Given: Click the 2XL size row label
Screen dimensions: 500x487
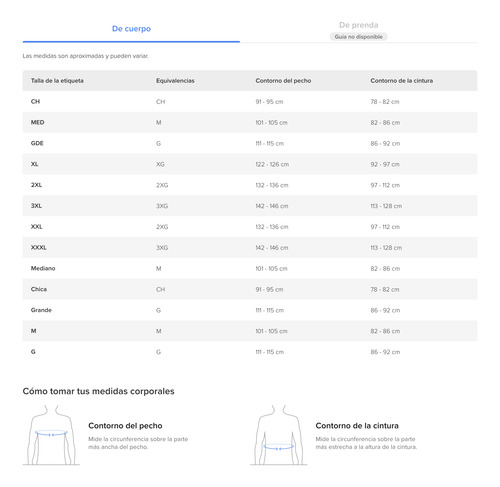Looking at the screenshot, I should (36, 185).
